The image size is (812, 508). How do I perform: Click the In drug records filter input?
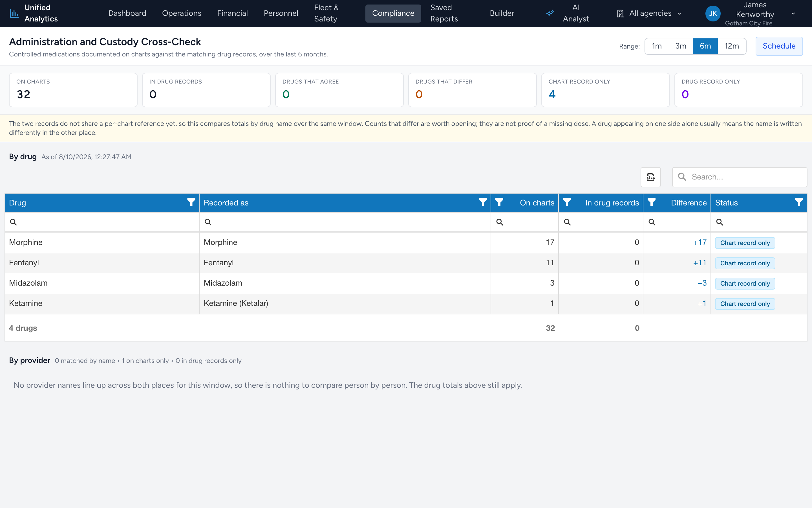point(601,222)
